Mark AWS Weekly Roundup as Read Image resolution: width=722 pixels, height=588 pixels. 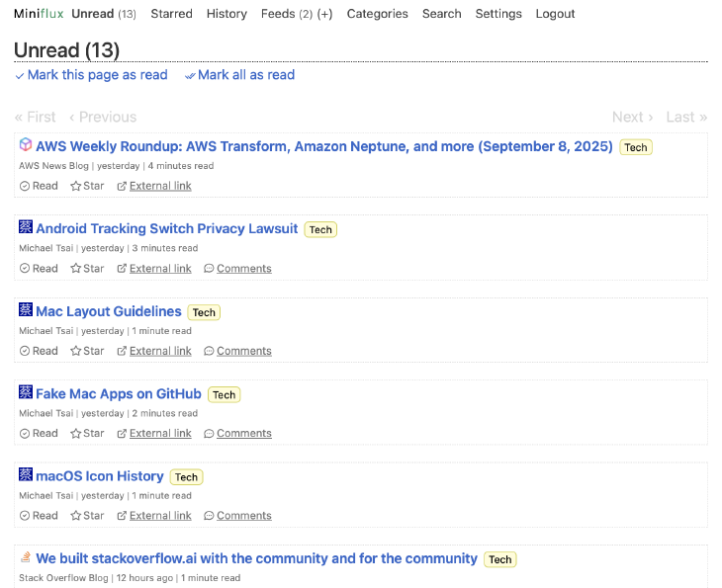tap(39, 186)
